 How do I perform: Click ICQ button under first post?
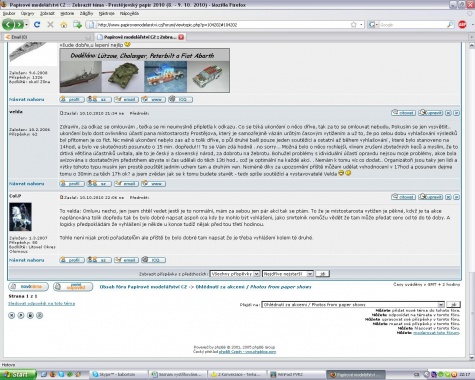point(180,99)
